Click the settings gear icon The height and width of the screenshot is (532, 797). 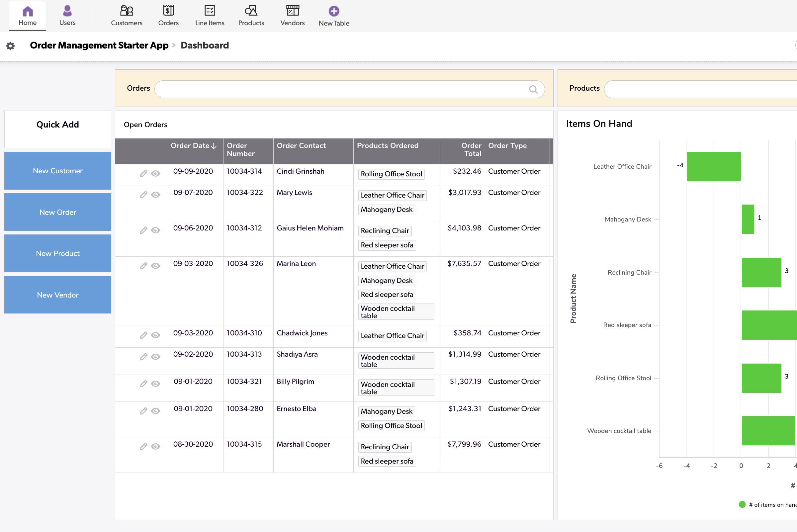[11, 45]
